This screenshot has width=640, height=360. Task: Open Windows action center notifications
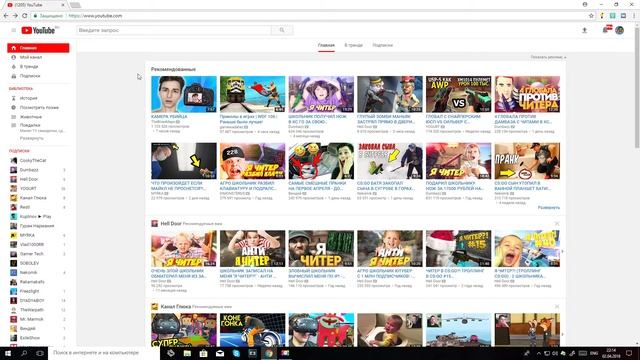629,353
